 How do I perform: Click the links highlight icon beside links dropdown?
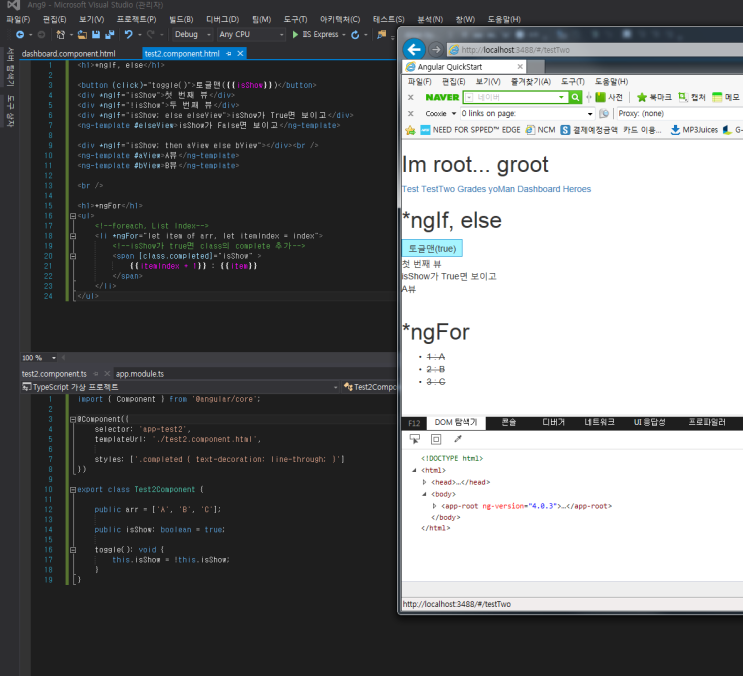point(604,114)
